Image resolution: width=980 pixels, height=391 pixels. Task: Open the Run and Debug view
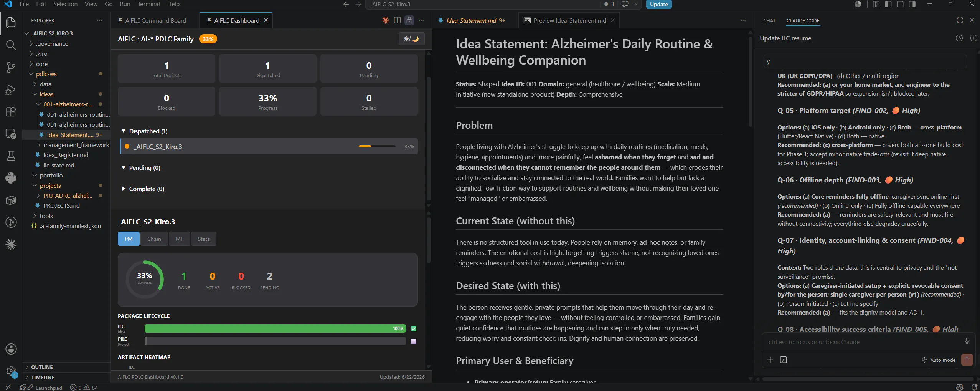11,90
